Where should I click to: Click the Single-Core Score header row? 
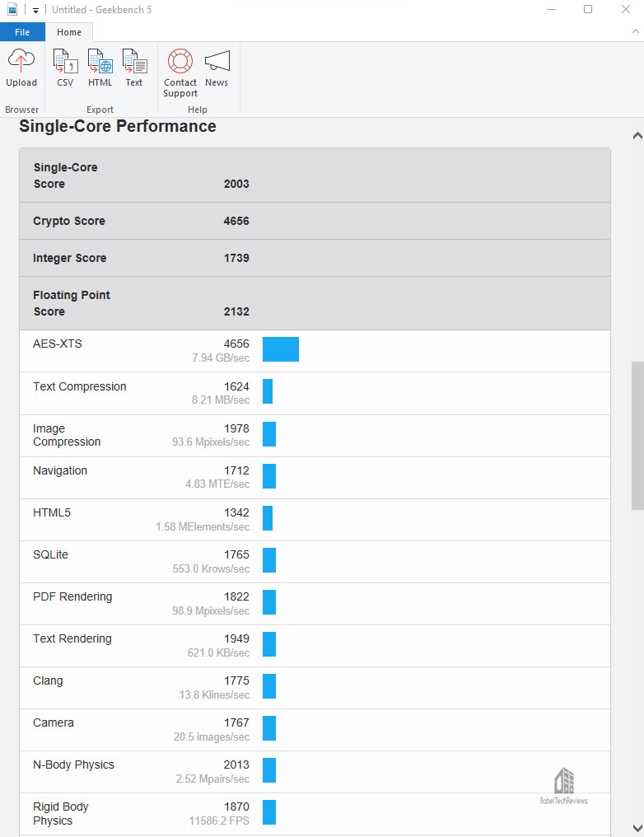[315, 175]
